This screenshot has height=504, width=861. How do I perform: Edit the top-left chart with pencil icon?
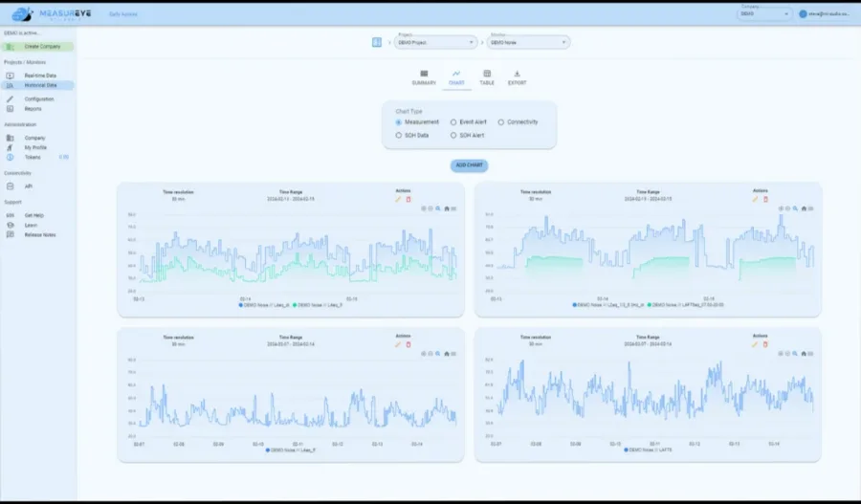pos(398,199)
